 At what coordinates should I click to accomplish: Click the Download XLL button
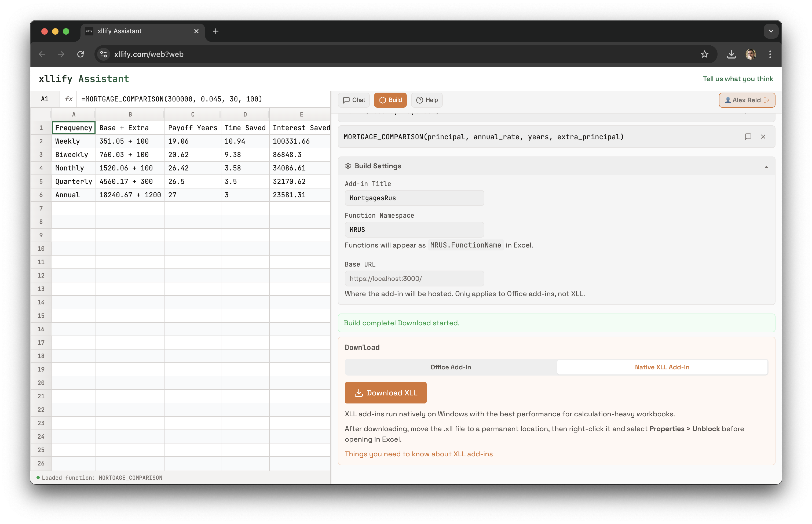386,392
